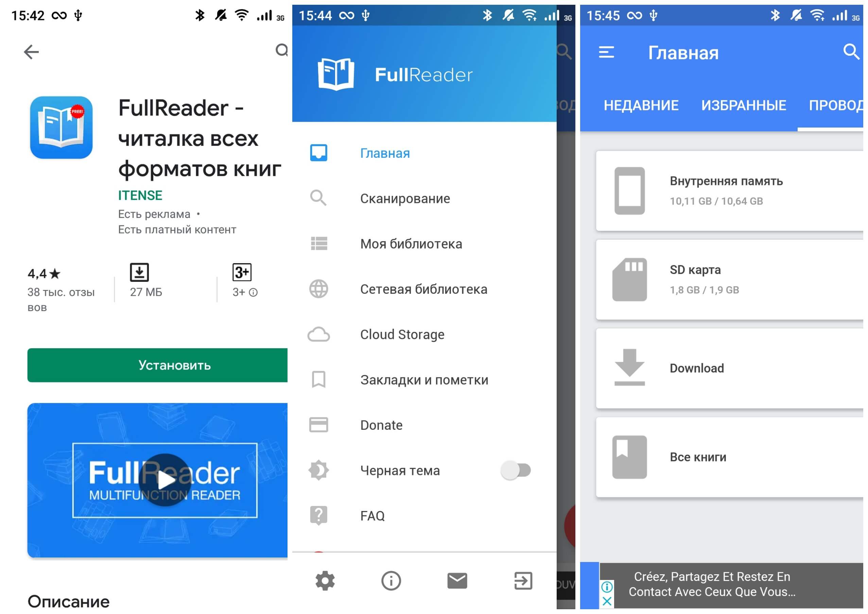The height and width of the screenshot is (614, 868).
Task: Open the Внутренняя память storage card
Action: click(730, 191)
